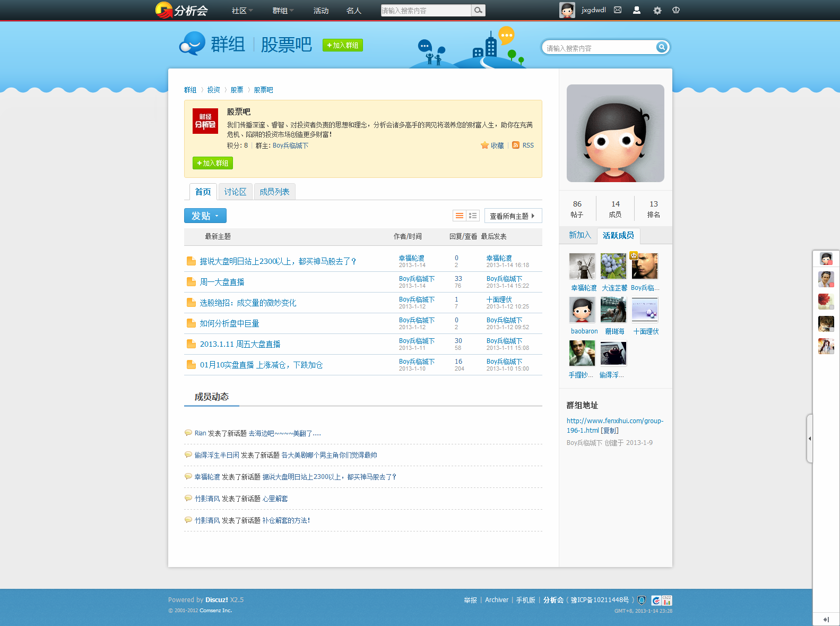Click inside the top search input field
Screen dimensions: 840x626
coord(426,10)
